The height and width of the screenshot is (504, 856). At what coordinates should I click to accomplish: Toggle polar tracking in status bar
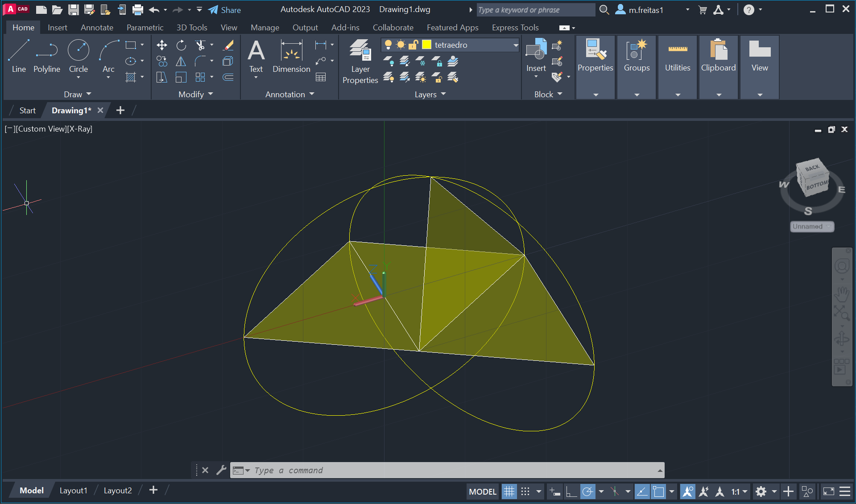588,492
